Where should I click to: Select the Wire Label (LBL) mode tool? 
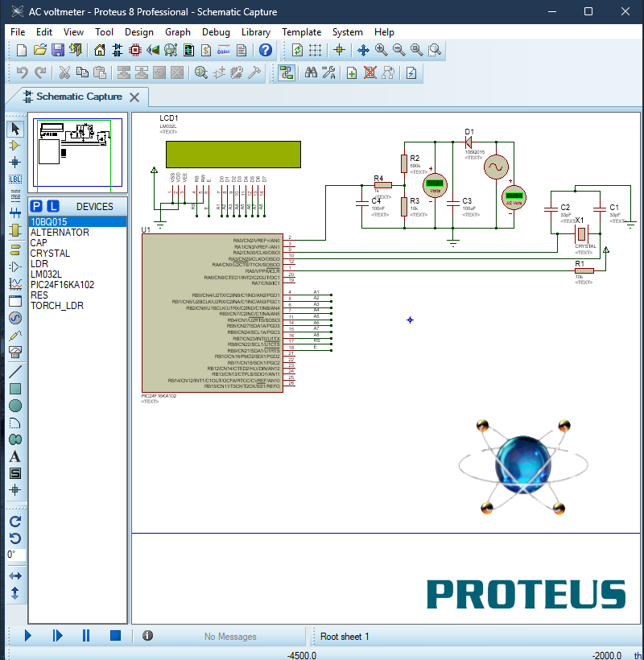pos(14,179)
